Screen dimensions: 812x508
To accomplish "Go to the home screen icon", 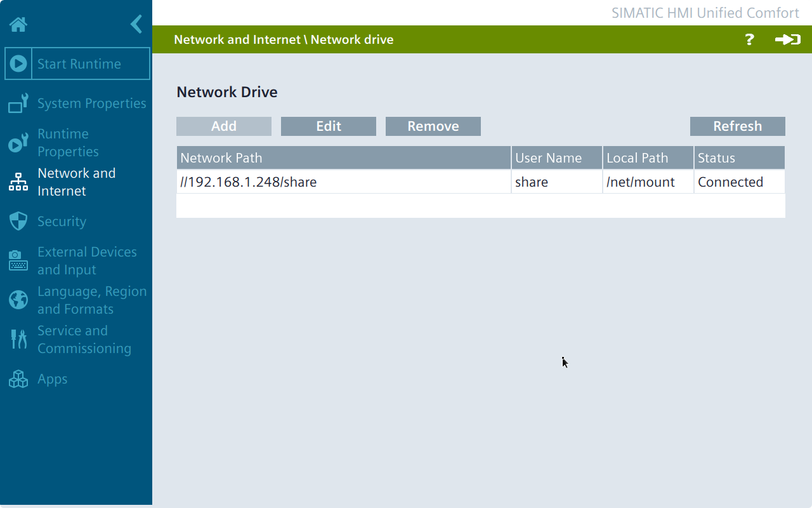I will click(18, 25).
